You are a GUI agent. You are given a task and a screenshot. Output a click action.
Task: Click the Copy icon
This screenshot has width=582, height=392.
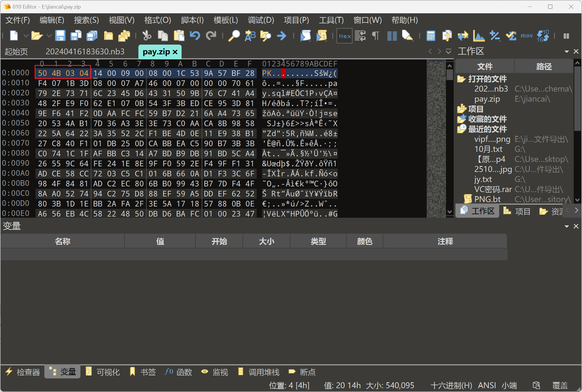click(163, 36)
